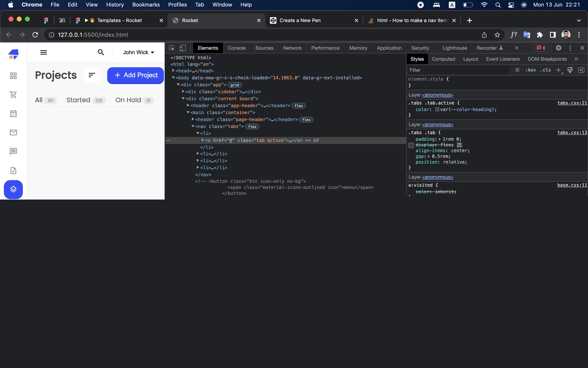Switch to the Network panel

[292, 48]
